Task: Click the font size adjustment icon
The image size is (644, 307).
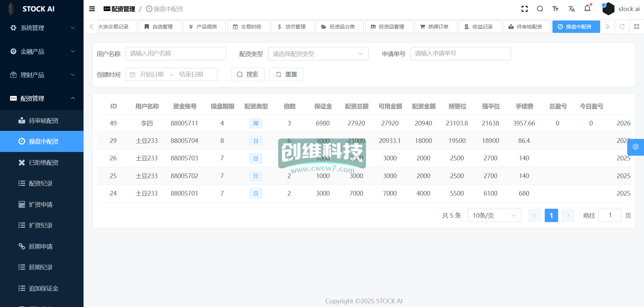Action: click(555, 9)
